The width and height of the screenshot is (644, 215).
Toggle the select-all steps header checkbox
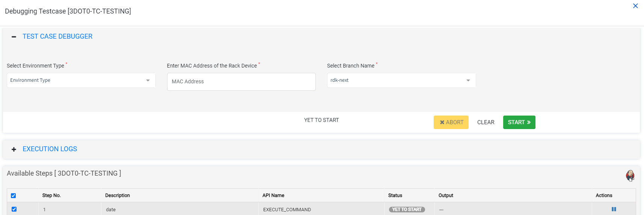click(14, 195)
